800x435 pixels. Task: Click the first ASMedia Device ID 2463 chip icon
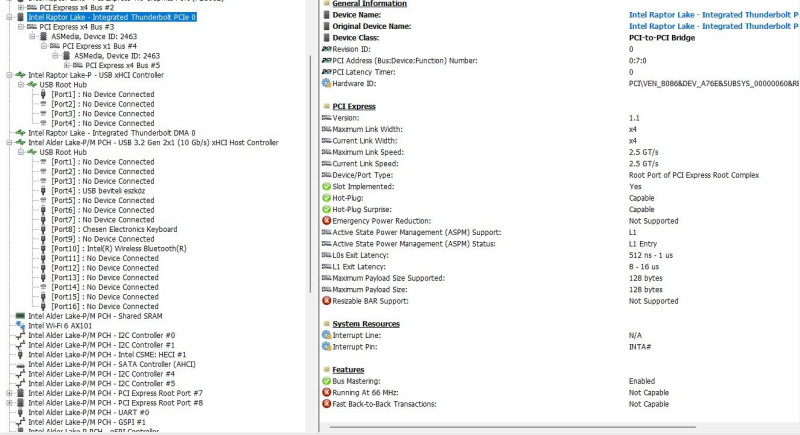[x=44, y=37]
